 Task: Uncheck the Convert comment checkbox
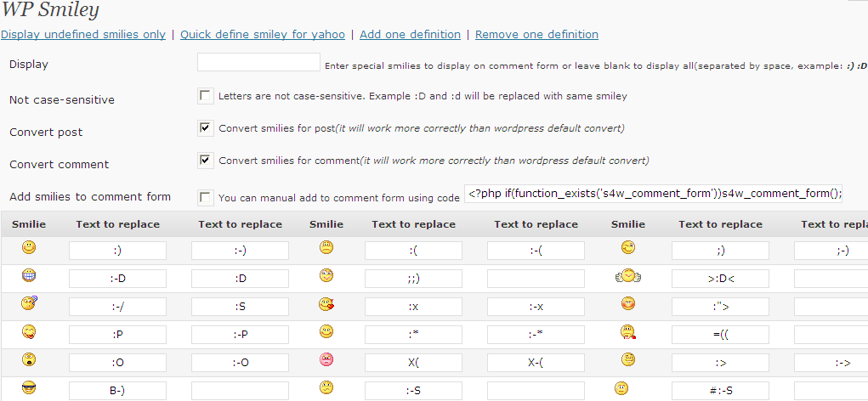point(206,161)
